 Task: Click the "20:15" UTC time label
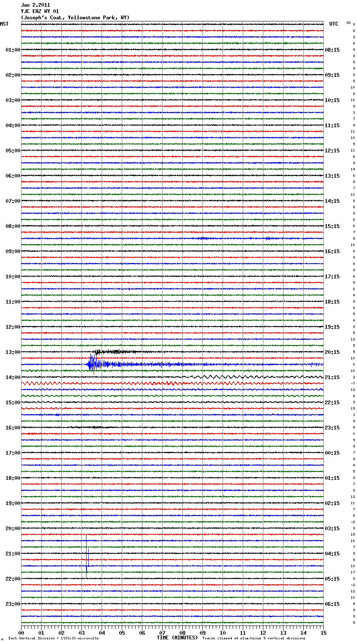click(x=332, y=352)
